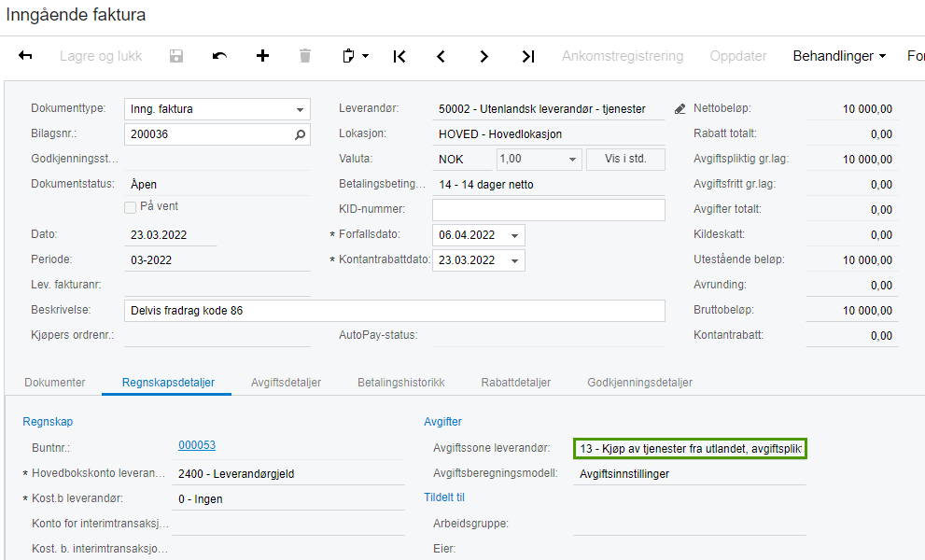Click pencil edit icon beside Leverandør
925x560 pixels.
click(x=680, y=109)
